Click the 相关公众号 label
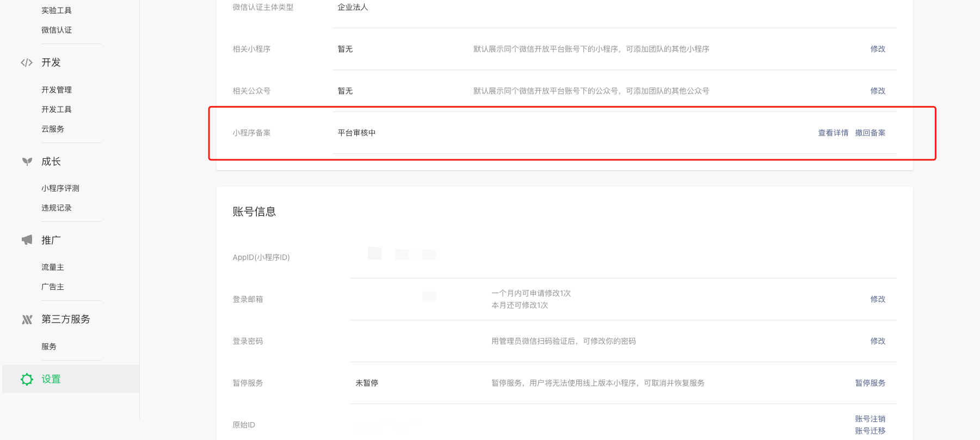 pyautogui.click(x=251, y=91)
